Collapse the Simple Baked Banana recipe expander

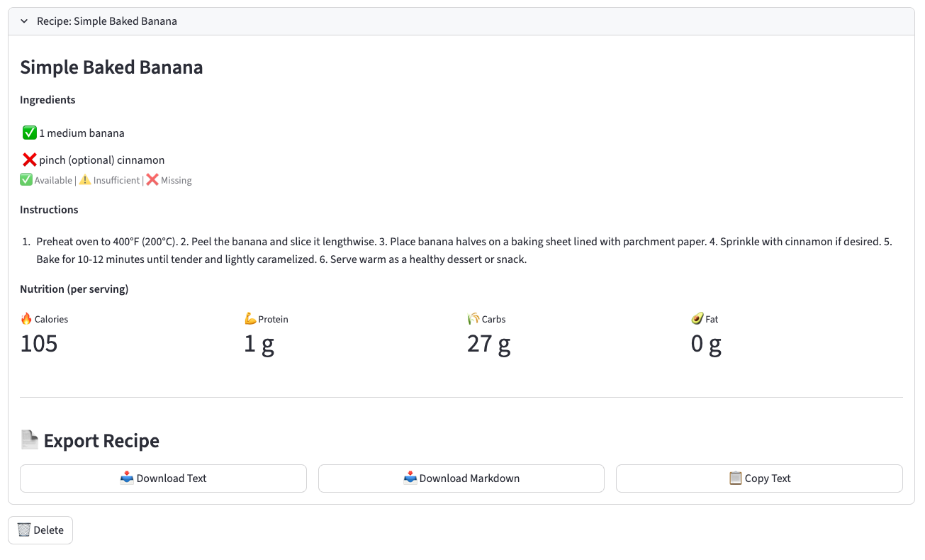click(x=24, y=21)
